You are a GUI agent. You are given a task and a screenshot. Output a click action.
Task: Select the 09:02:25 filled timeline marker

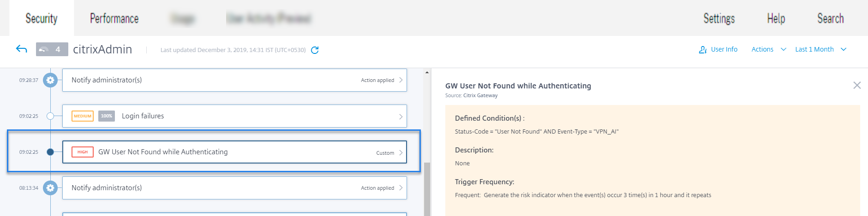pyautogui.click(x=50, y=152)
